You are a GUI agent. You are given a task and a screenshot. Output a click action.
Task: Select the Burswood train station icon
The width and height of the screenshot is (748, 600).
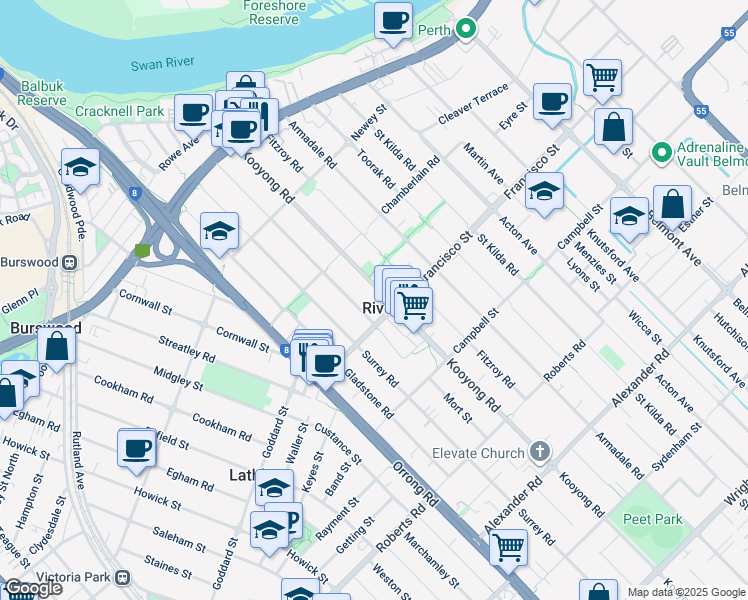(70, 262)
